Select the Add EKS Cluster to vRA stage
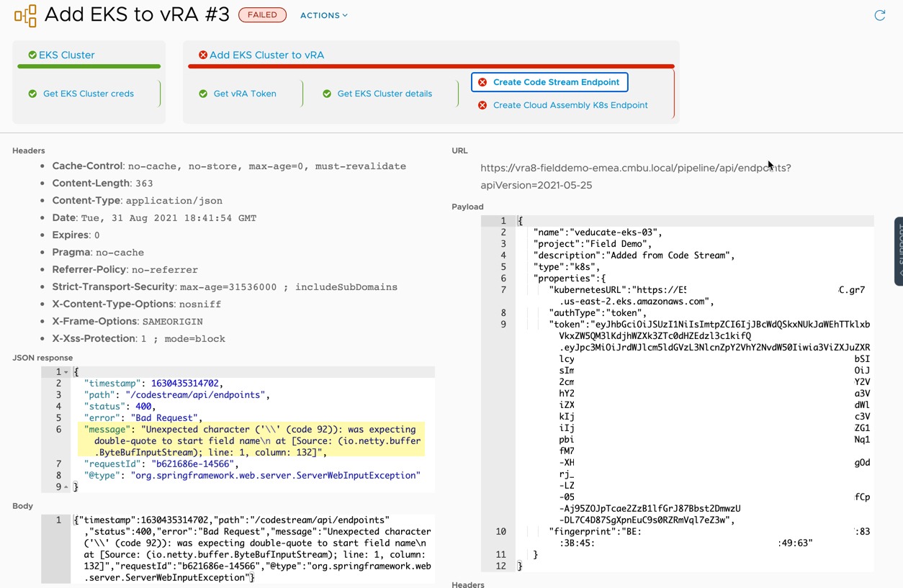 click(266, 55)
